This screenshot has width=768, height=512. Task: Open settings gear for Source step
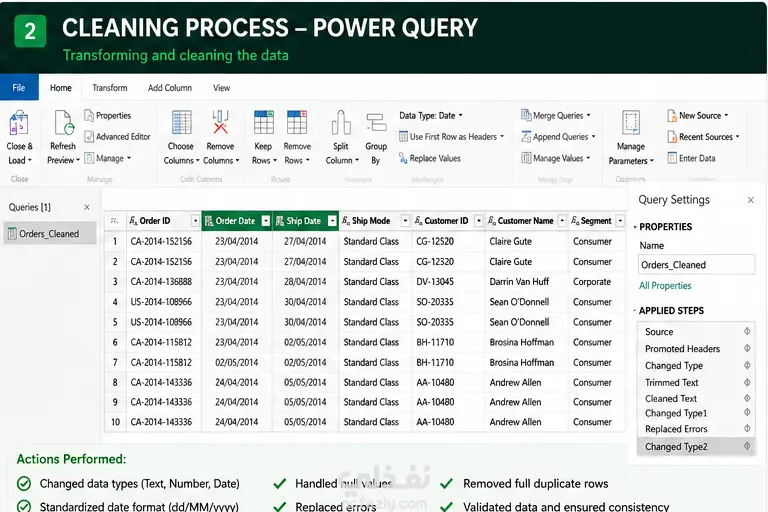[x=747, y=332]
